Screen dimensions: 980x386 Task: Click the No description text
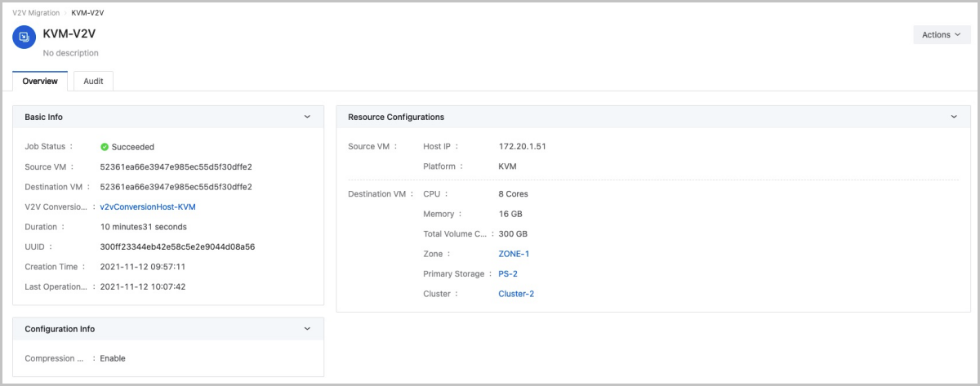pyautogui.click(x=70, y=53)
